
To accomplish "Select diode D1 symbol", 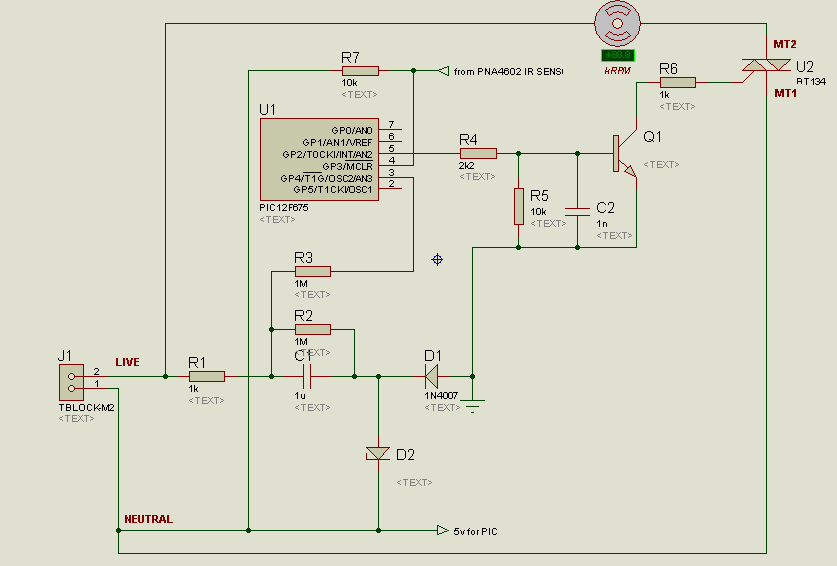I will pyautogui.click(x=431, y=376).
